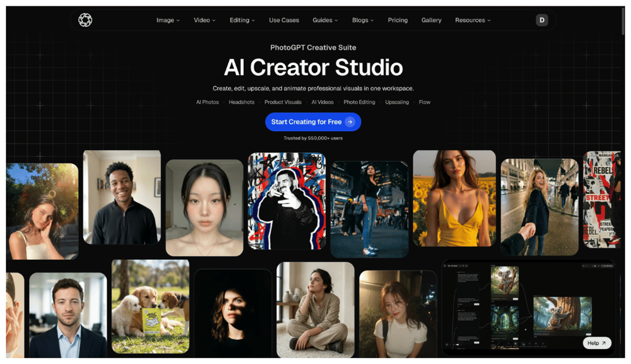Open the puppies on grass product photo
The height and width of the screenshot is (364, 631).
tap(150, 306)
